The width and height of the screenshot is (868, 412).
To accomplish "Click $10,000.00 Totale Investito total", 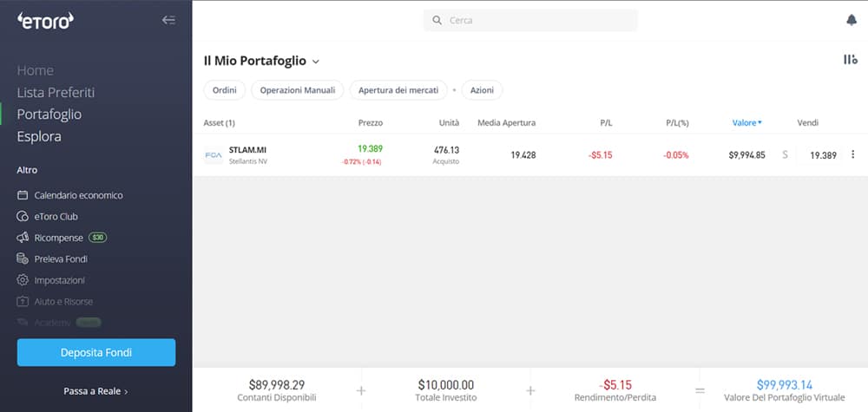I will [x=445, y=385].
